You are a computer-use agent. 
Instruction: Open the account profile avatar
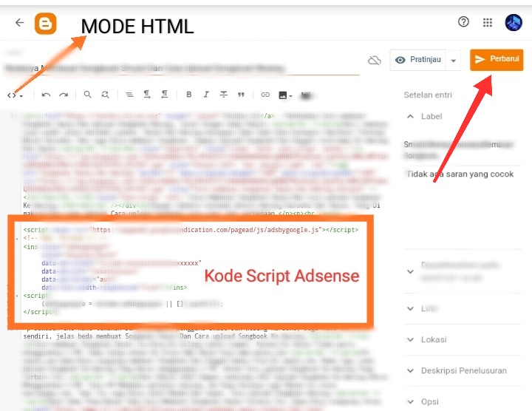point(514,22)
